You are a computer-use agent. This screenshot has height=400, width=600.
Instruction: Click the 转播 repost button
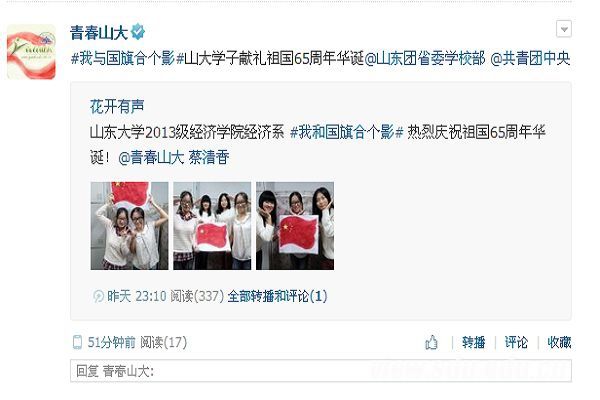coord(473,342)
